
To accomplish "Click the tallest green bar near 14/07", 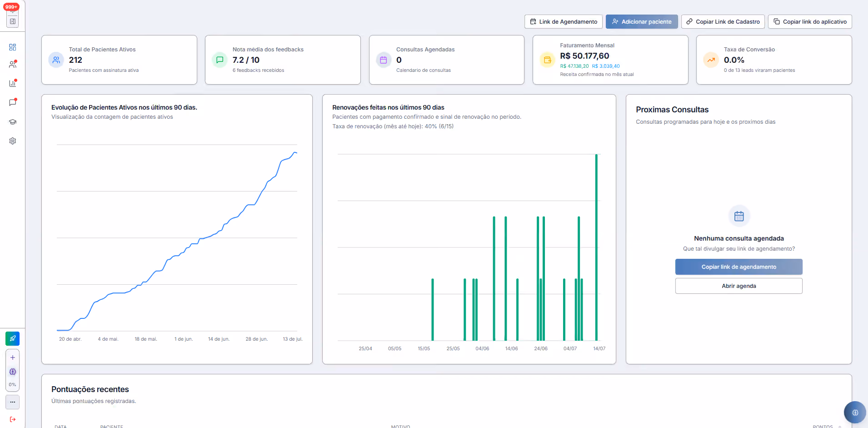I will click(596, 247).
